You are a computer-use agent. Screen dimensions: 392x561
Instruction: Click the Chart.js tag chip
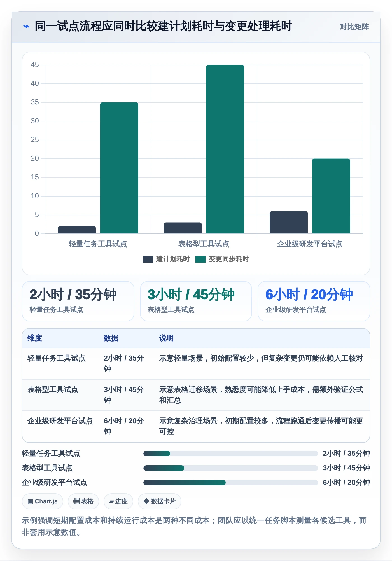(43, 501)
